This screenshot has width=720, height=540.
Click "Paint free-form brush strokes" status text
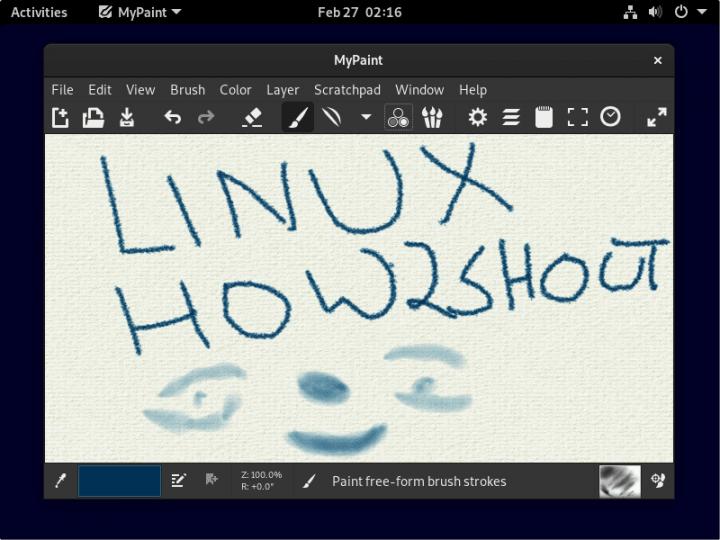click(419, 481)
